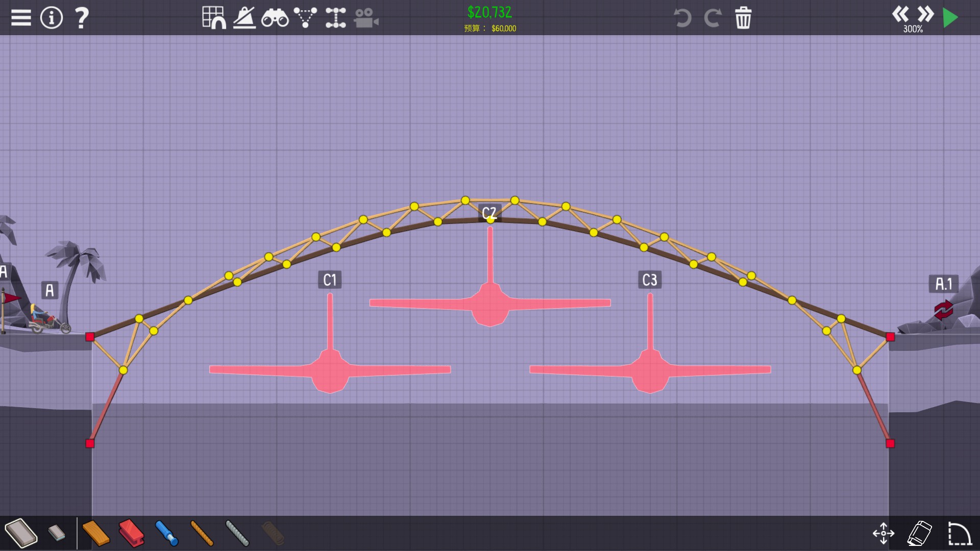This screenshot has width=980, height=551.
Task: Undo the last bridge edit
Action: click(682, 18)
